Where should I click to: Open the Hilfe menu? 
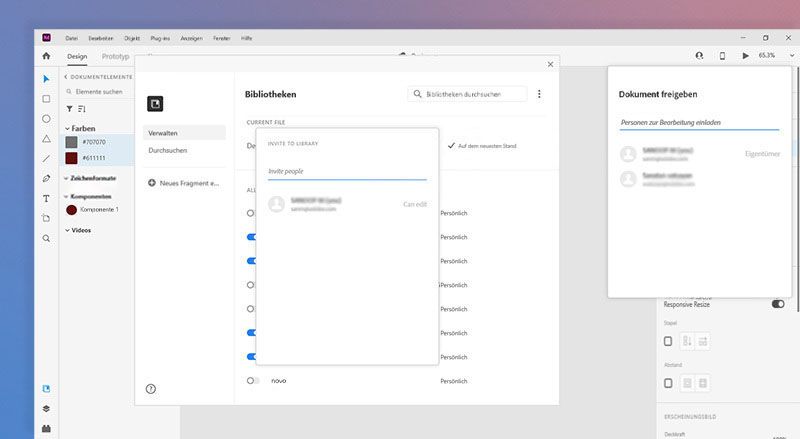[246, 38]
